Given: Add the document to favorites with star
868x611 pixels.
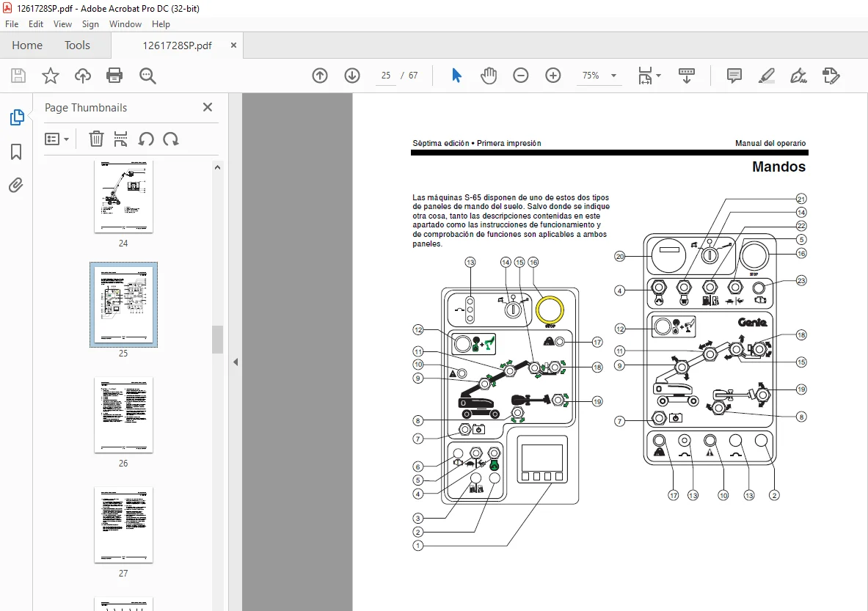Looking at the screenshot, I should [x=51, y=76].
